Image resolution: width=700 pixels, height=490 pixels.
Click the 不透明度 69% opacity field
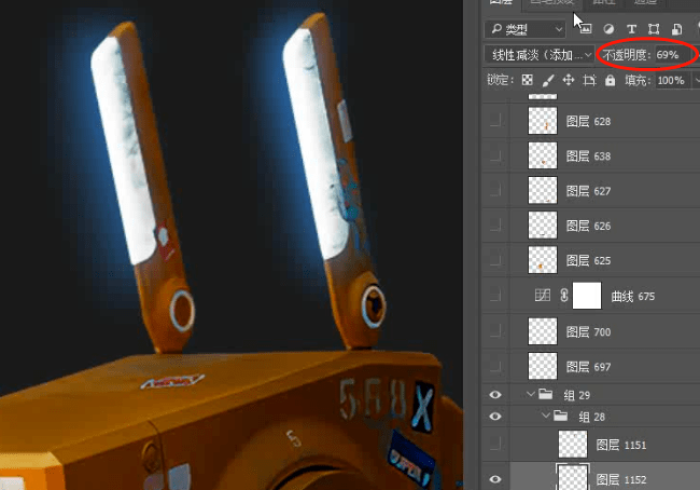tap(667, 55)
